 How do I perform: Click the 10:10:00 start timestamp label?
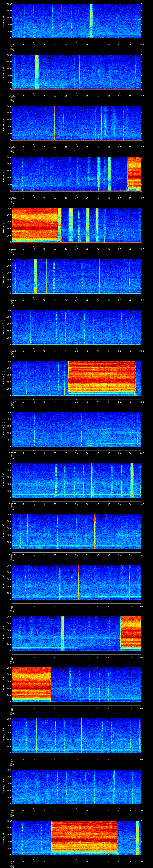[x=12, y=504]
